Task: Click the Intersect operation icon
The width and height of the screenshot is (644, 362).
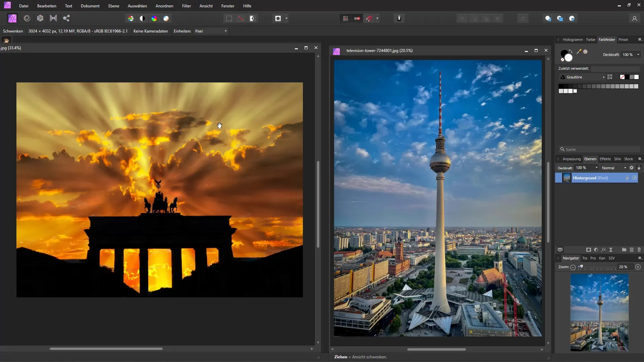Action: tap(572, 18)
